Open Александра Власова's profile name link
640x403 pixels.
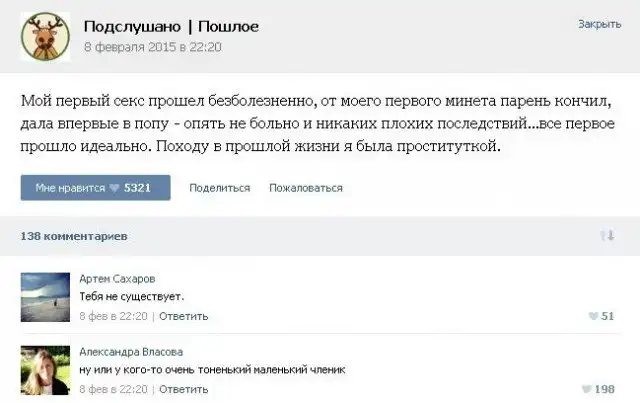pyautogui.click(x=130, y=352)
